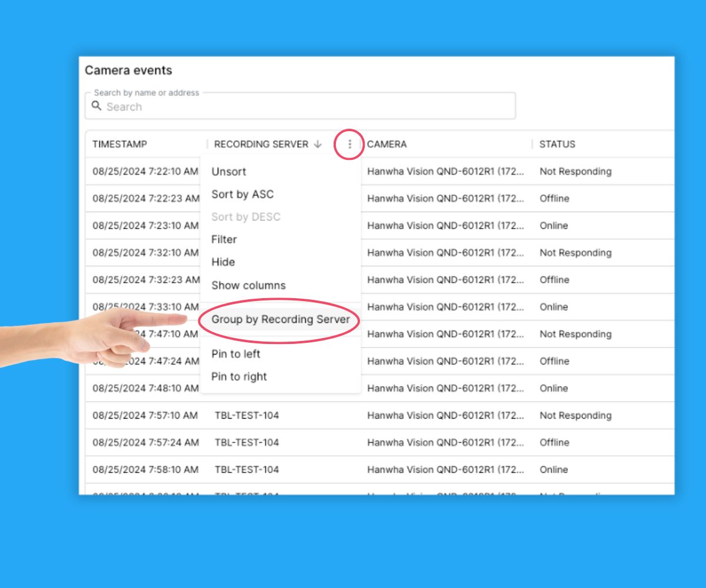Click the sort arrow beside RECORDING SERVER

coord(318,144)
